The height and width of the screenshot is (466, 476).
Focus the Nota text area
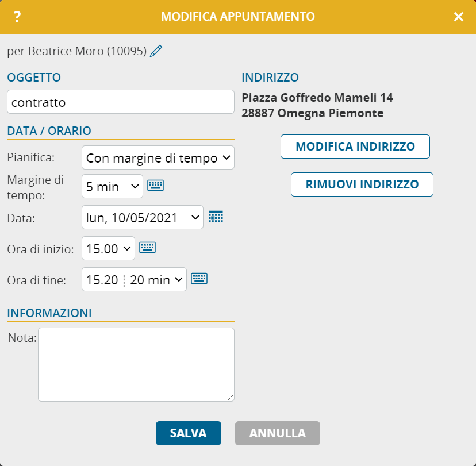tap(136, 364)
